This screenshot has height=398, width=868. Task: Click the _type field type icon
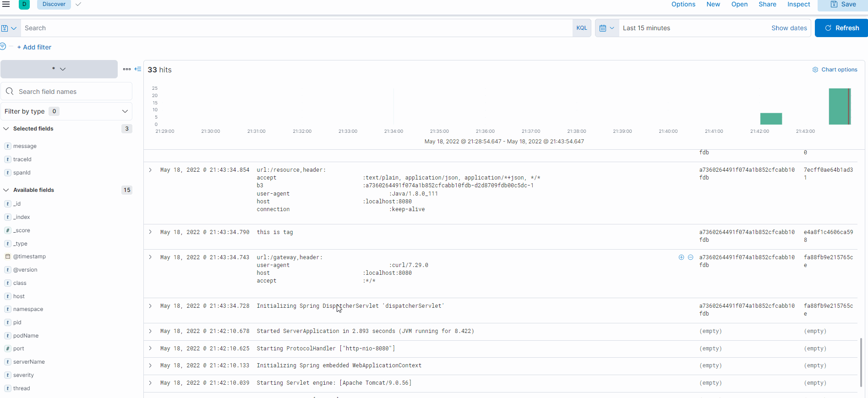click(8, 244)
